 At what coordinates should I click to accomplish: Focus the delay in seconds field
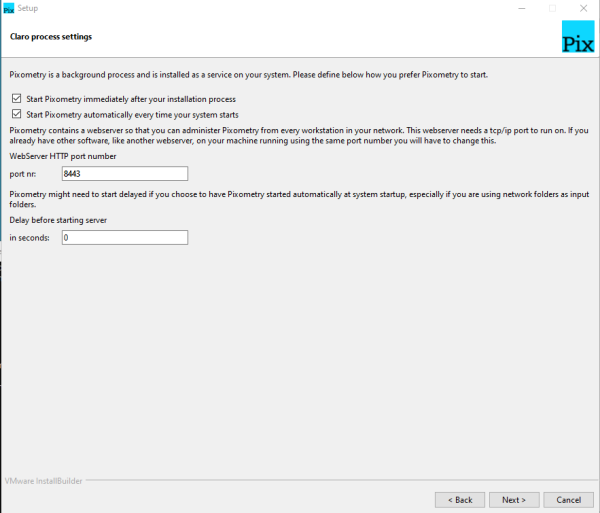tap(125, 238)
